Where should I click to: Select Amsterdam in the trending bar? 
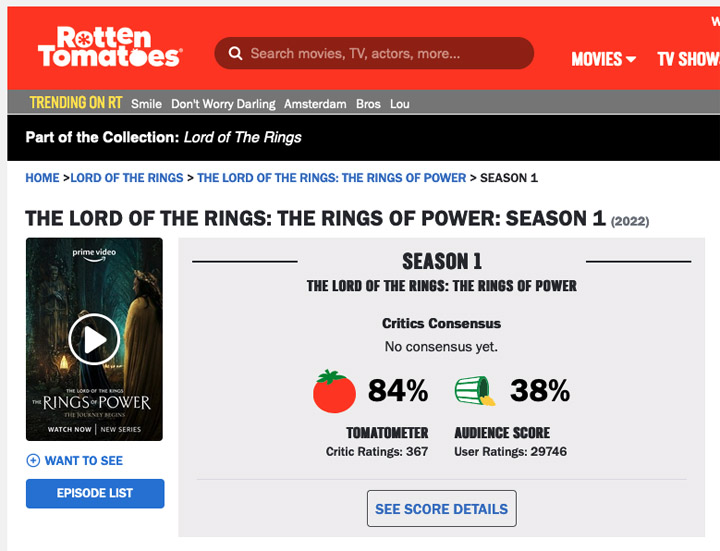[315, 104]
